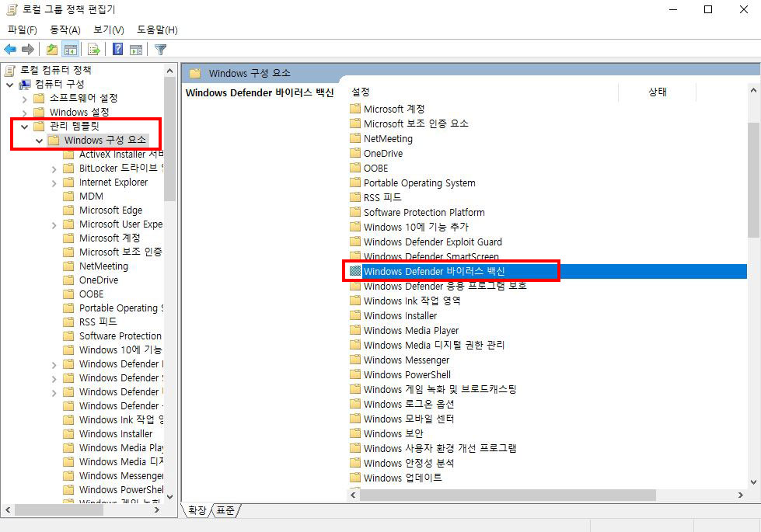This screenshot has width=761, height=532.
Task: Export list using the toolbar icon
Action: 94,49
